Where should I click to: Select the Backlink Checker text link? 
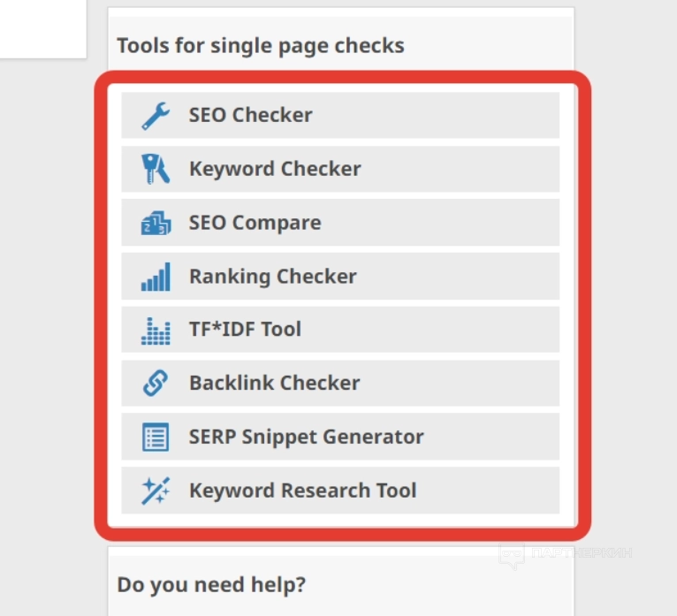tap(274, 384)
